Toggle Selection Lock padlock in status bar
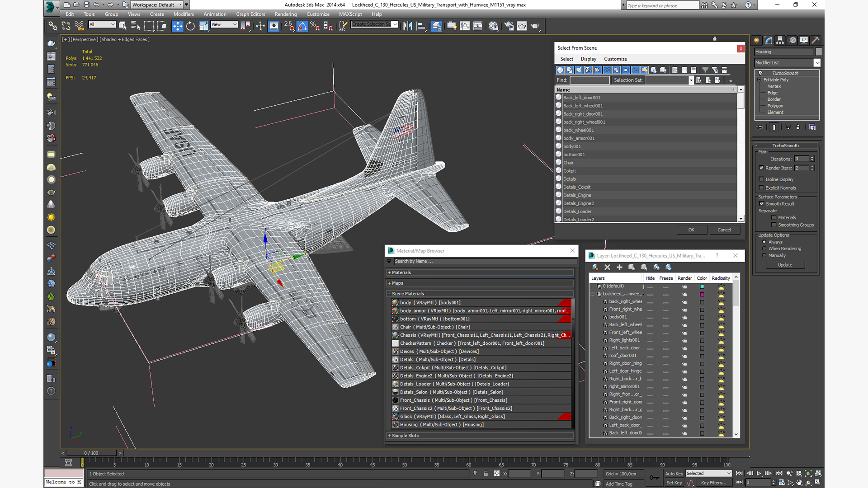 486,474
